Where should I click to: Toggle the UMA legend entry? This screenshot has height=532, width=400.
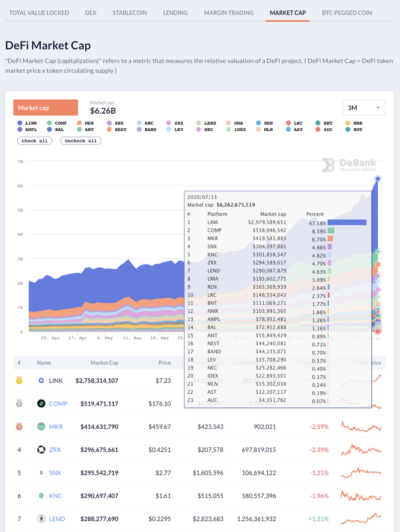[x=235, y=123]
